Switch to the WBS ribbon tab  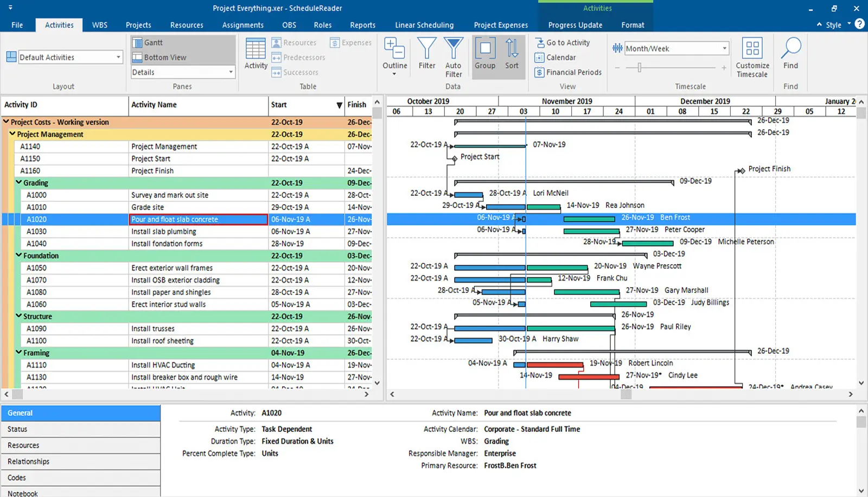click(99, 24)
